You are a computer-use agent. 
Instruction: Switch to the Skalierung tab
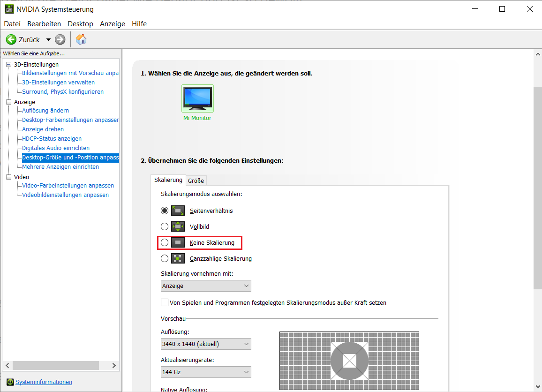[168, 180]
